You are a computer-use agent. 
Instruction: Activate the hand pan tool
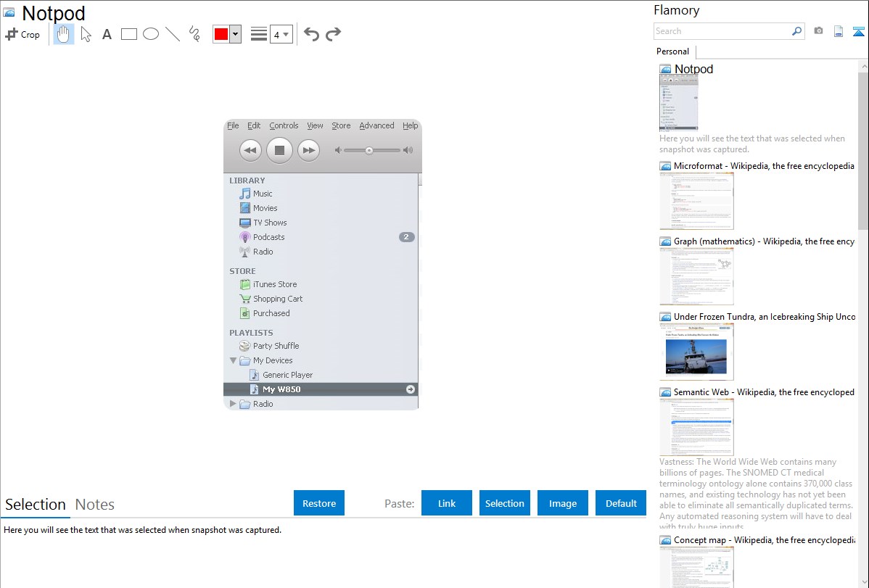click(64, 34)
